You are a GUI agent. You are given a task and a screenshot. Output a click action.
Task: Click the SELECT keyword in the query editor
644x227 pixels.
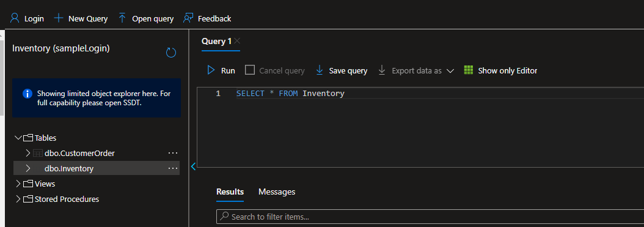[251, 94]
